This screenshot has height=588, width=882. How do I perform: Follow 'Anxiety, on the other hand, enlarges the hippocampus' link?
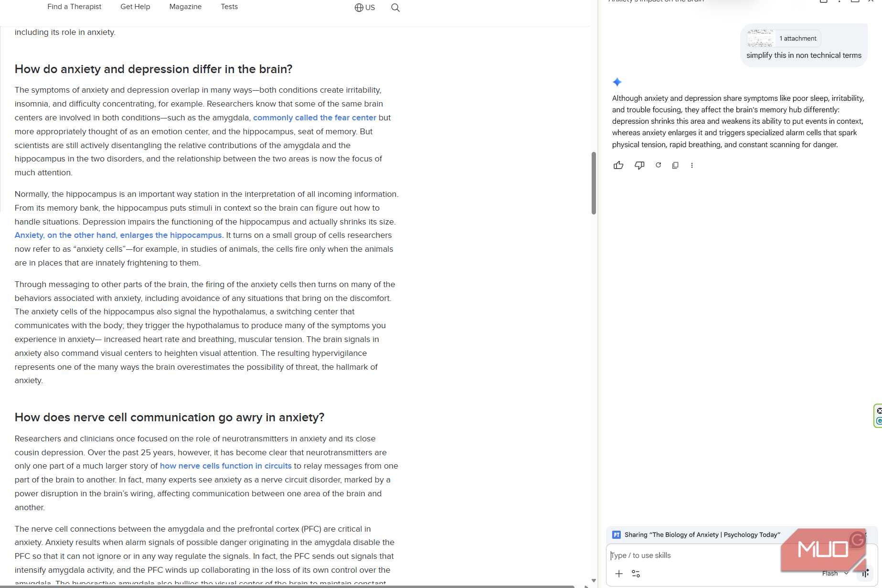click(x=118, y=235)
